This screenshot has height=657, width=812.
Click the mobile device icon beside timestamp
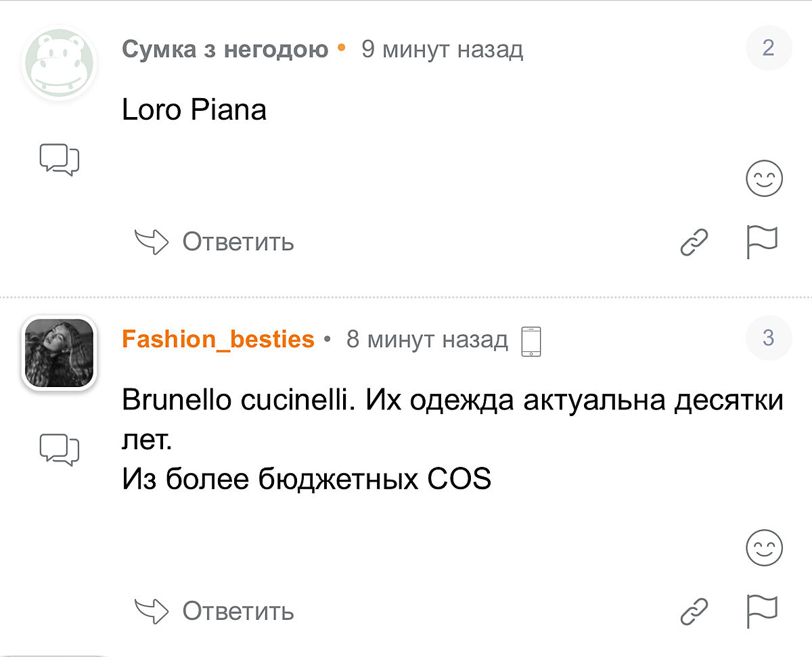532,340
